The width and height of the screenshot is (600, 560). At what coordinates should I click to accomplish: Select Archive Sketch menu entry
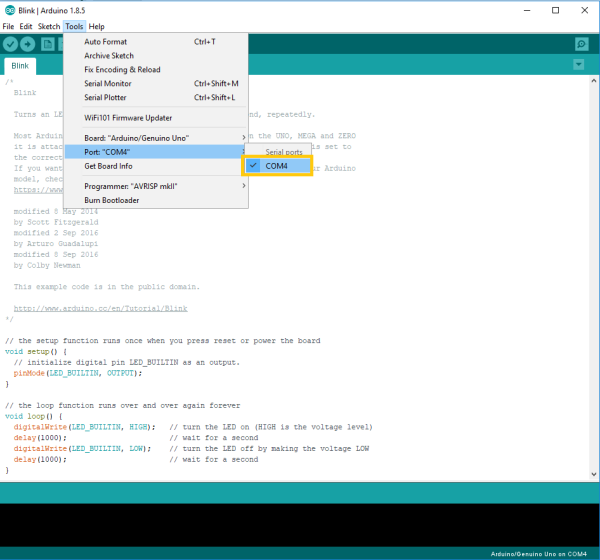112,56
